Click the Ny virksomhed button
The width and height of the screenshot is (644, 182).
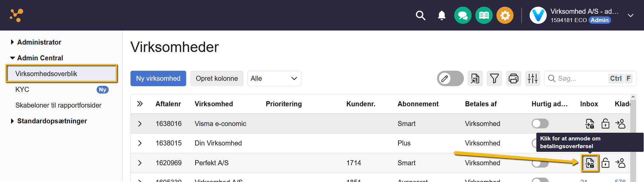click(x=158, y=78)
